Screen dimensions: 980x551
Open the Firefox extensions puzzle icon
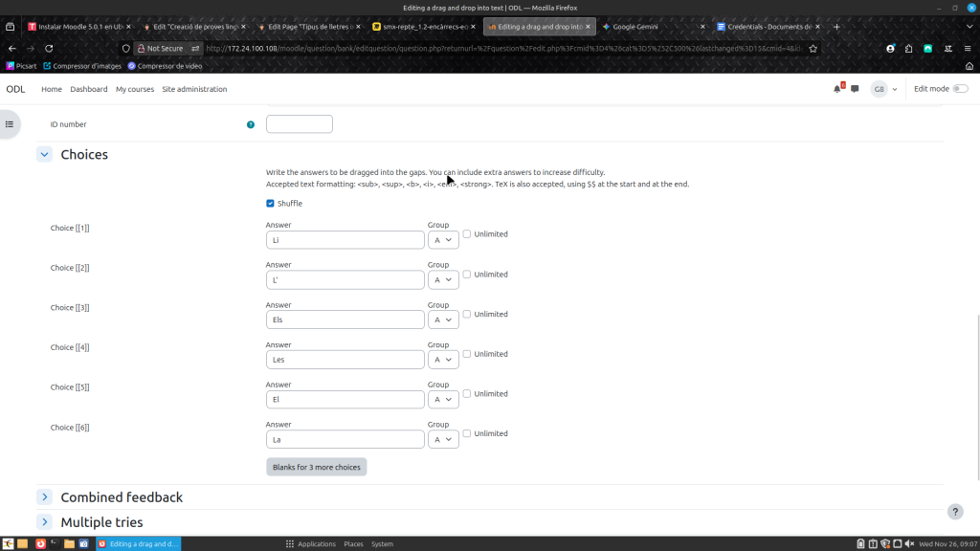pyautogui.click(x=908, y=48)
